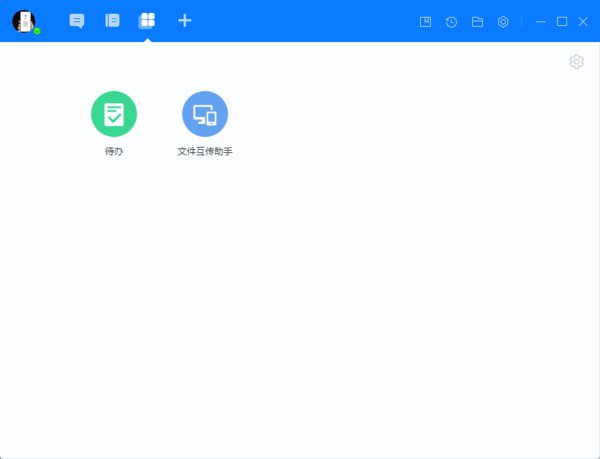
Task: Launch the green 待办 to-do app
Action: tap(114, 114)
